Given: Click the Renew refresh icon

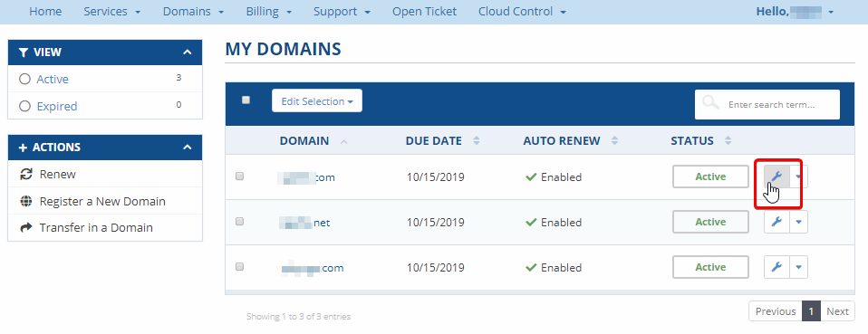Looking at the screenshot, I should click(26, 174).
